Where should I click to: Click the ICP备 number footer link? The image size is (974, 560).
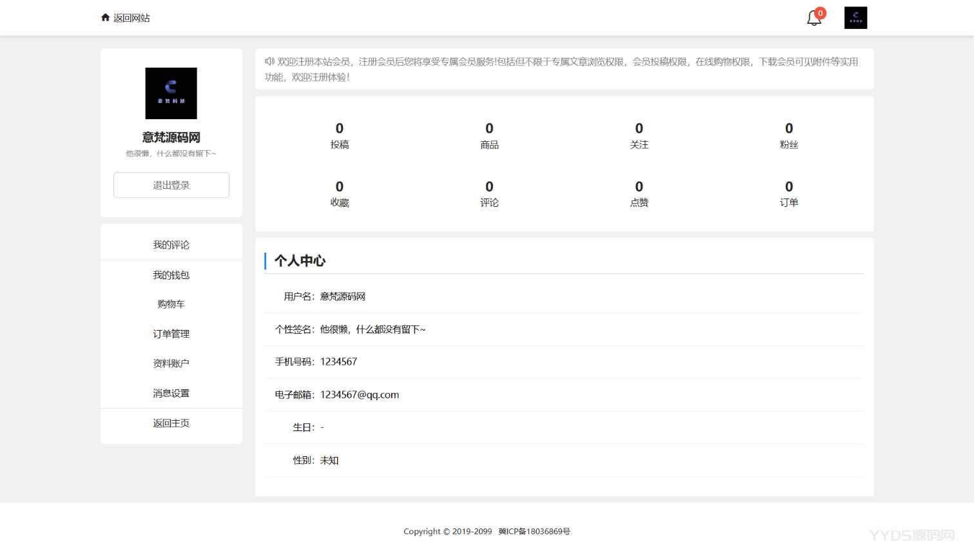tap(534, 532)
